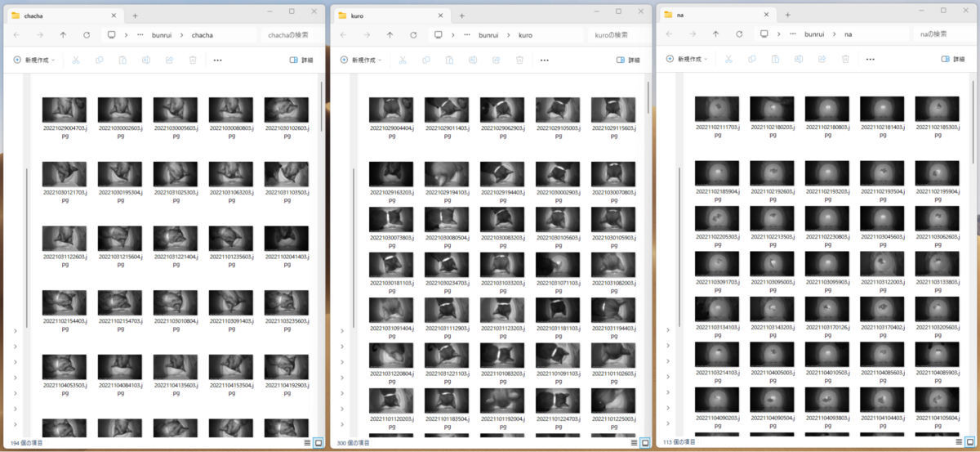Close the kuro tab
The height and width of the screenshot is (452, 980).
click(x=440, y=15)
